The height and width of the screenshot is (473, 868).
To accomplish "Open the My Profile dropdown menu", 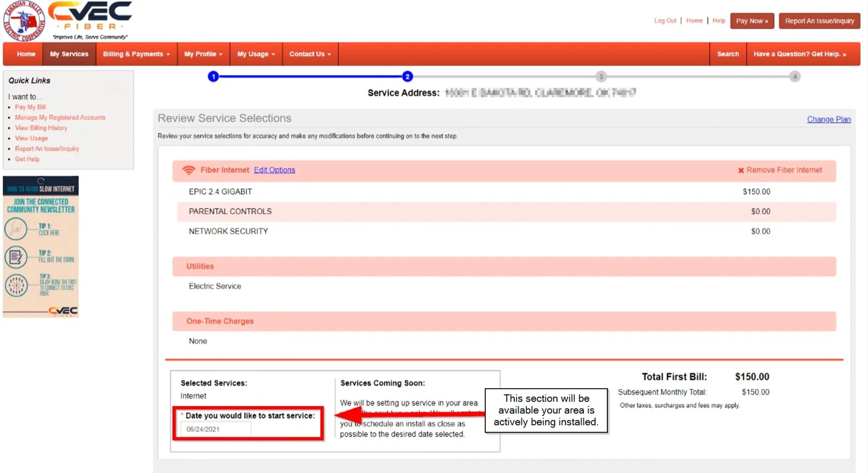I will (x=203, y=54).
